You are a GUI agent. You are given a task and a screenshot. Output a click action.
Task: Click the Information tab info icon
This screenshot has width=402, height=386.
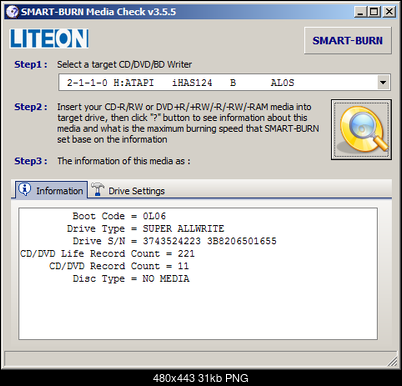tap(25, 189)
